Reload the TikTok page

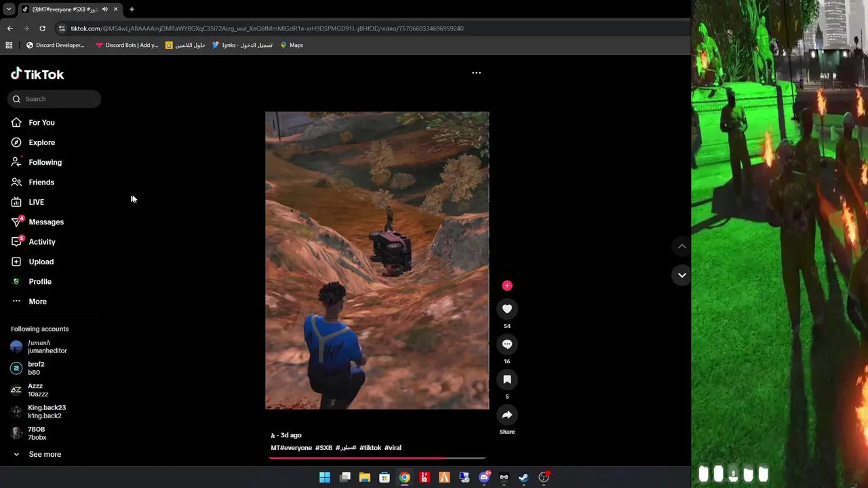pyautogui.click(x=42, y=28)
